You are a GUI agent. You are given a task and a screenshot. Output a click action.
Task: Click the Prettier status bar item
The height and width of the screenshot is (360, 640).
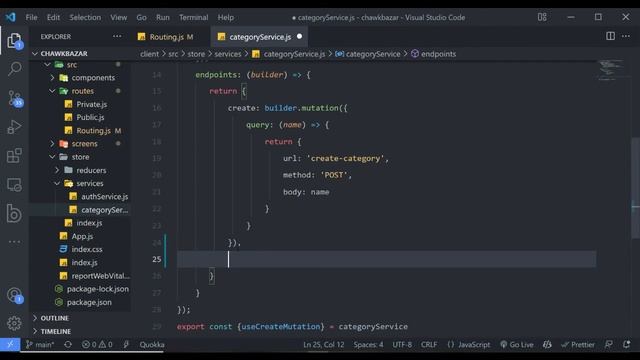click(578, 344)
